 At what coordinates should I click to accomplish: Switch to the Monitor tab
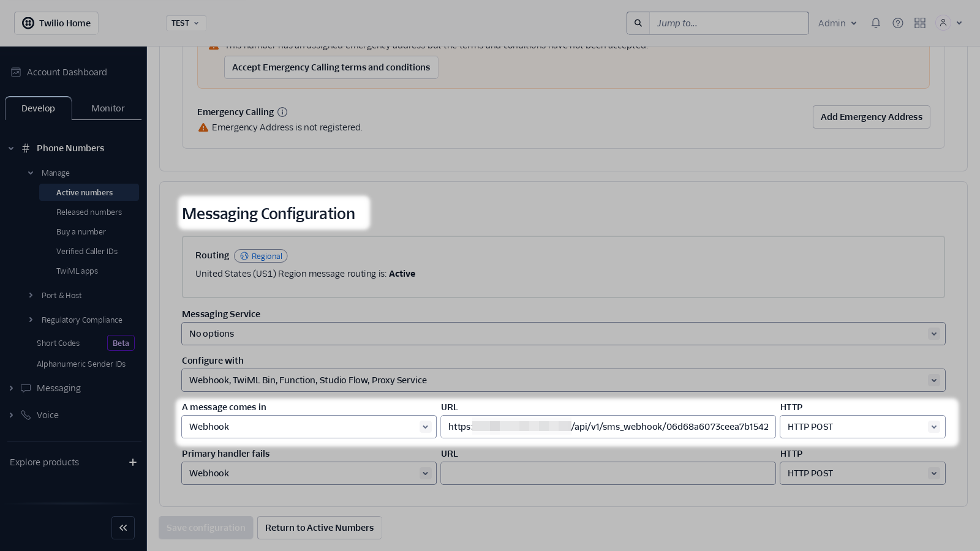pos(108,108)
